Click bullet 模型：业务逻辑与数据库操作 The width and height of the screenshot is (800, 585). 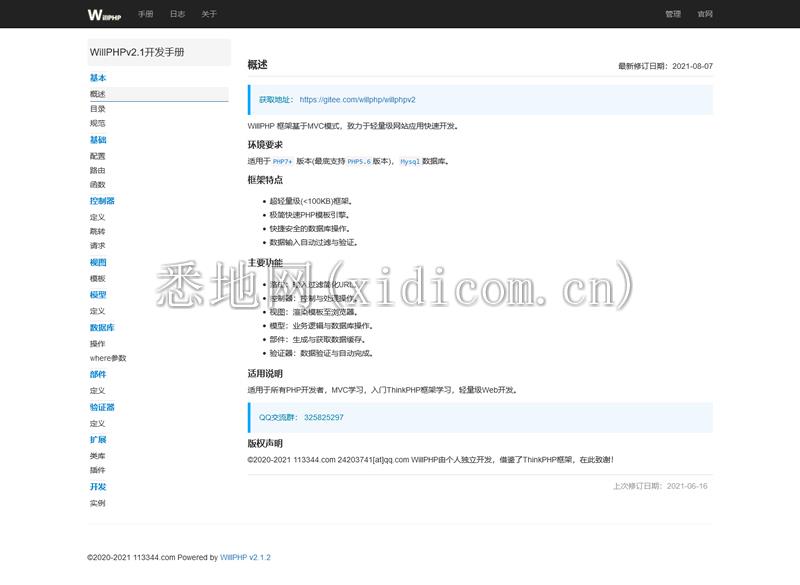click(x=321, y=326)
